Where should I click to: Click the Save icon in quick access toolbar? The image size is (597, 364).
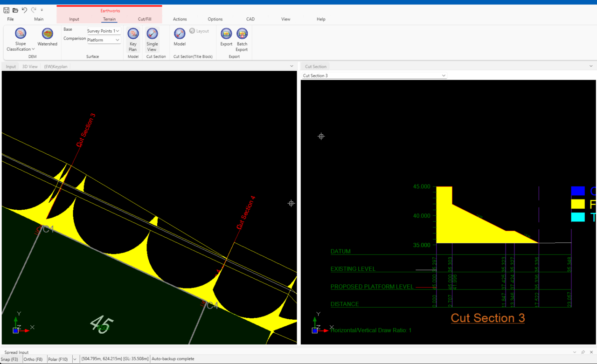point(6,9)
